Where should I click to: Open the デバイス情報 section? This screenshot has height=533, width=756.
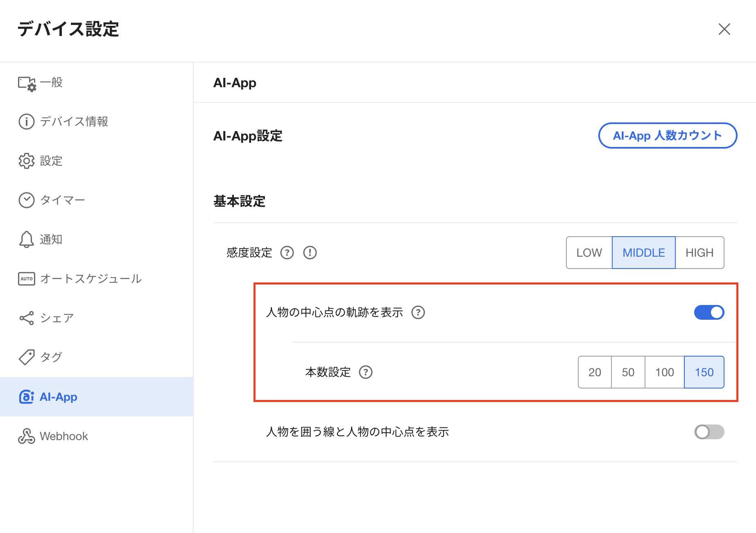pyautogui.click(x=74, y=122)
